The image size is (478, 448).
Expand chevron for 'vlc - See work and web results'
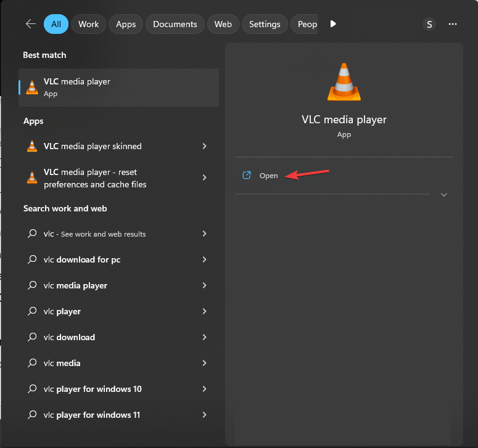pos(204,234)
